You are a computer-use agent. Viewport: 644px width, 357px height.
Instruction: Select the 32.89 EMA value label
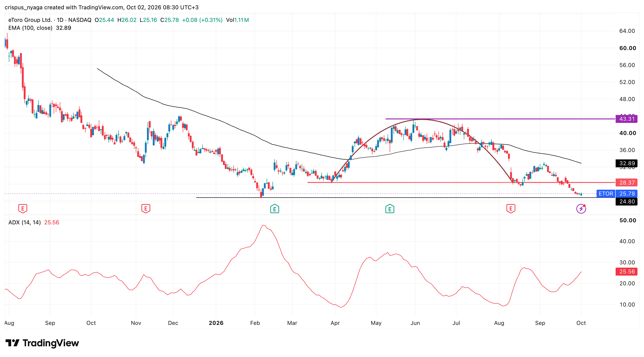tap(627, 163)
